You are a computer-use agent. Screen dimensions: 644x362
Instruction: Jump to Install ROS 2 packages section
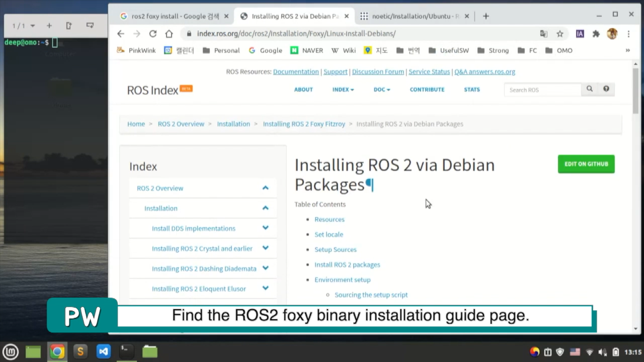click(347, 264)
